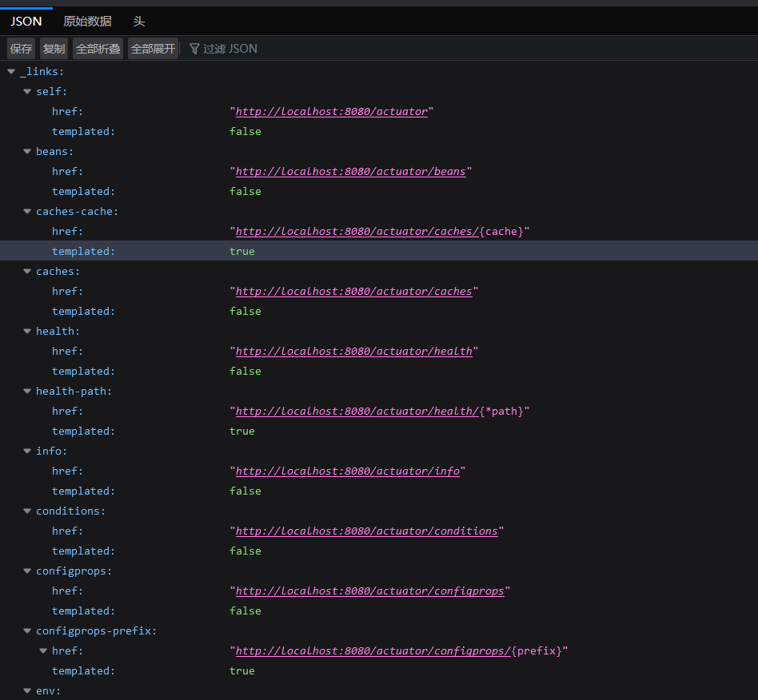Select the self key label
The width and height of the screenshot is (758, 700).
click(x=51, y=91)
